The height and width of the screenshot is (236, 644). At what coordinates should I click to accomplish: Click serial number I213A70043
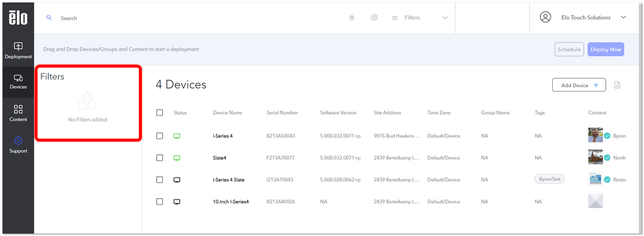(280, 180)
